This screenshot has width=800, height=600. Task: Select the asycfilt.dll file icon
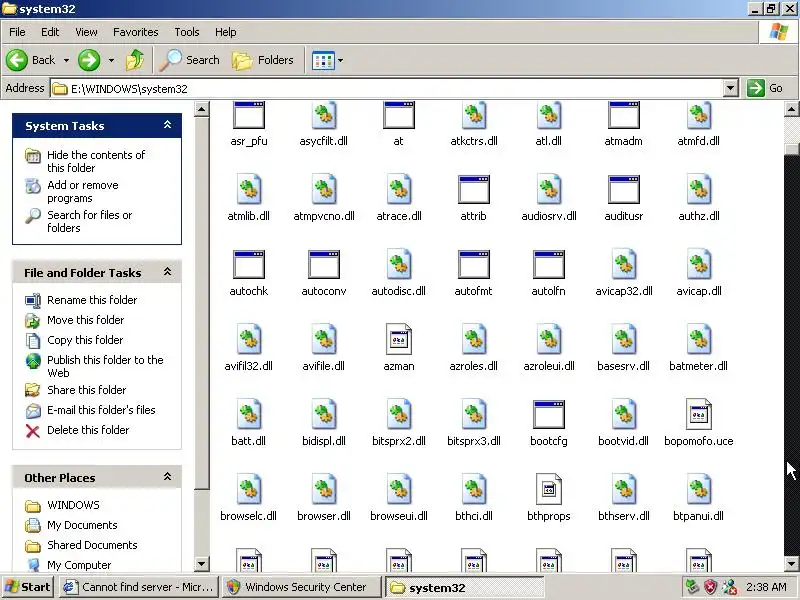pyautogui.click(x=323, y=114)
